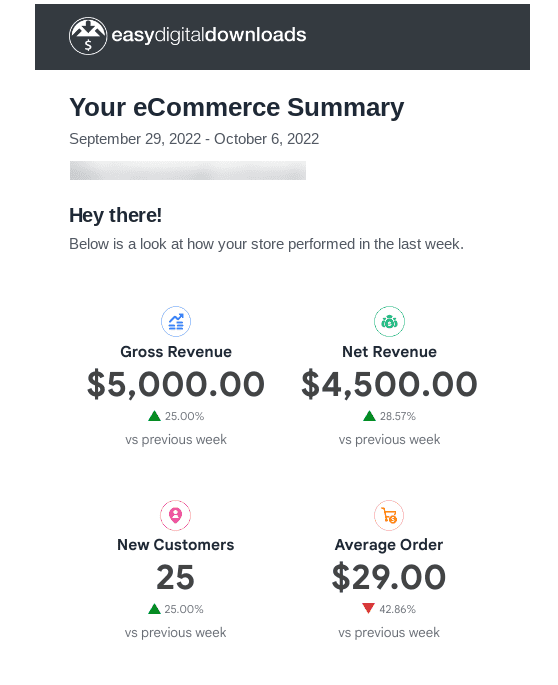Click the easydigitaldownloads header text
This screenshot has width=558, height=685.
pos(209,35)
